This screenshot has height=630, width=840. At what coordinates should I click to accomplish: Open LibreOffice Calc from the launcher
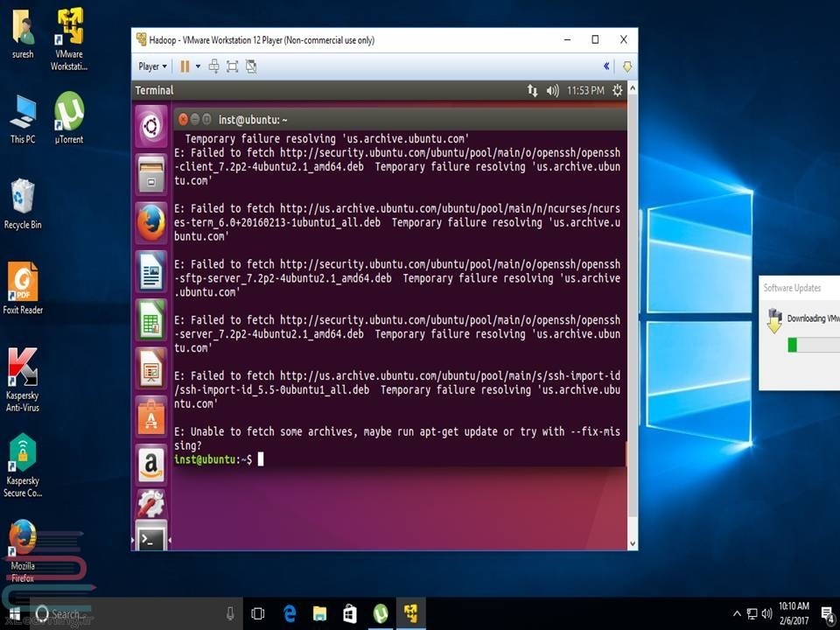(x=150, y=319)
